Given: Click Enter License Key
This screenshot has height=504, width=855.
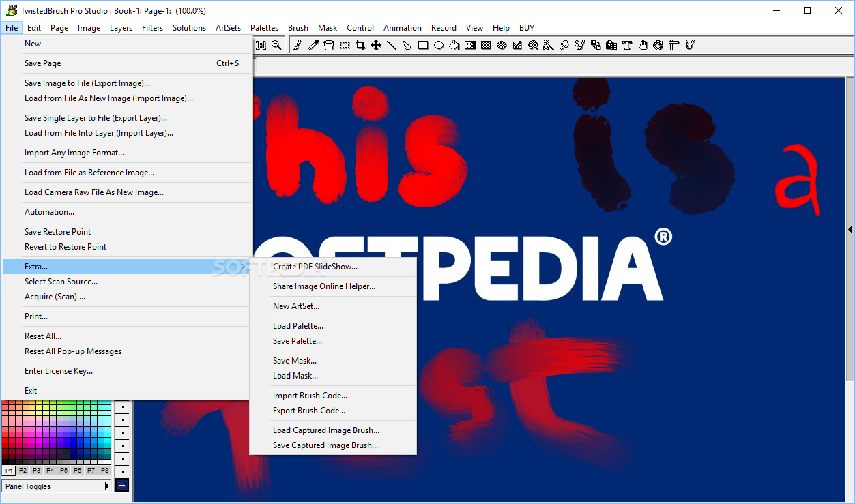Looking at the screenshot, I should (x=128, y=371).
